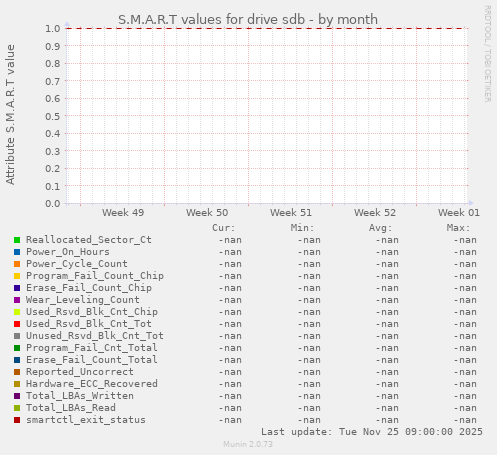497x455 pixels.
Task: Select the Reallocated_Sector_Ct legend label
Action: tap(89, 240)
